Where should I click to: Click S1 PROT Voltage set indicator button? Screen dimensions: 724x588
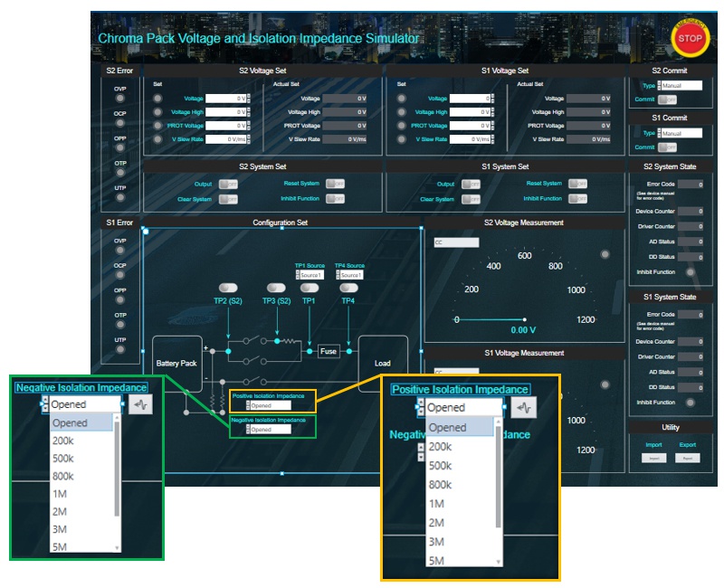(401, 126)
